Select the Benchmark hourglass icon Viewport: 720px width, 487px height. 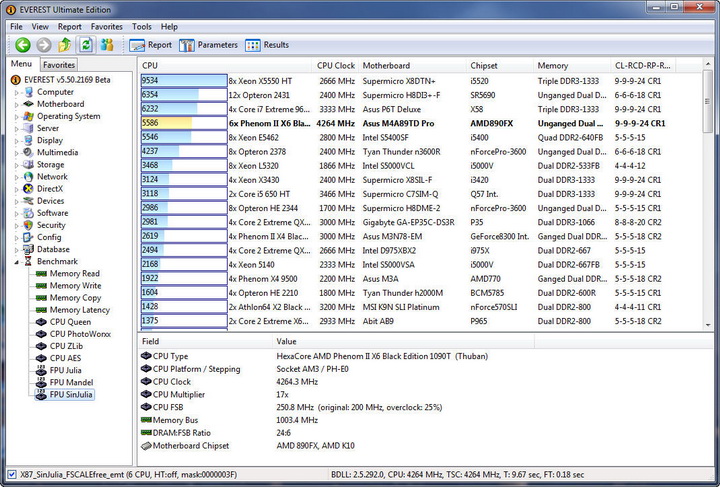[x=28, y=261]
